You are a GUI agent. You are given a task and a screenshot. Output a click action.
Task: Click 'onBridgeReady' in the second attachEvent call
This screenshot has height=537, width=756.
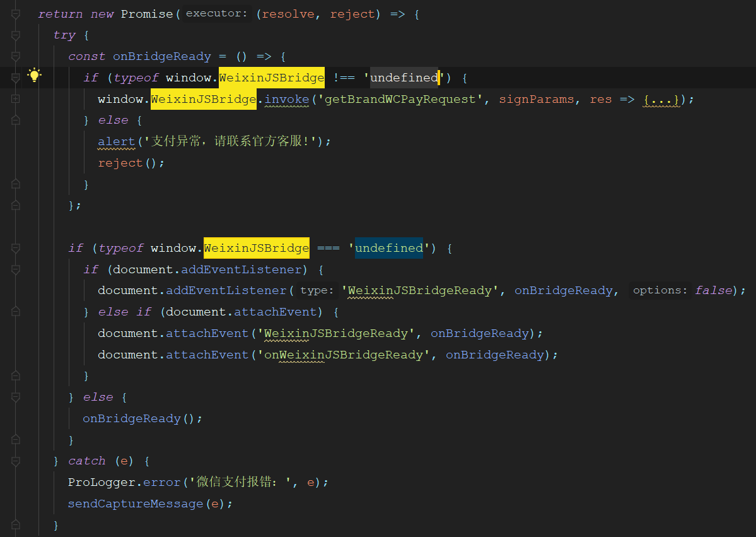click(495, 355)
